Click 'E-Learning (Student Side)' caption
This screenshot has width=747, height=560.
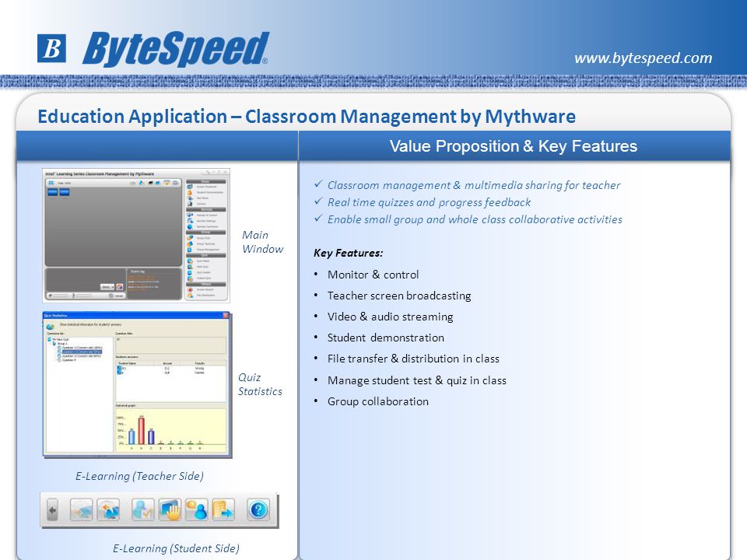177,548
